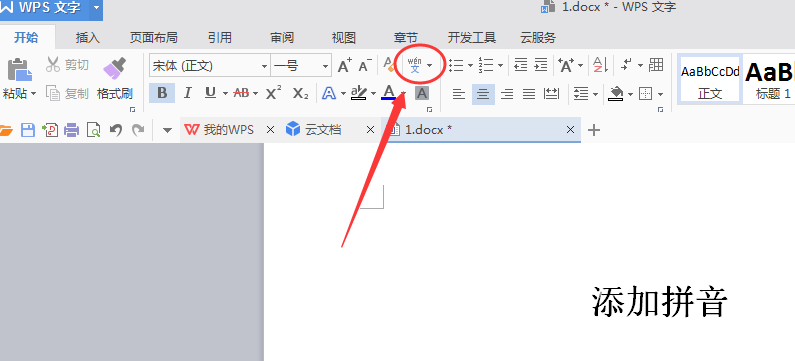Open the 开发工具 ribbon tab
Image resolution: width=795 pixels, height=361 pixels.
[472, 38]
